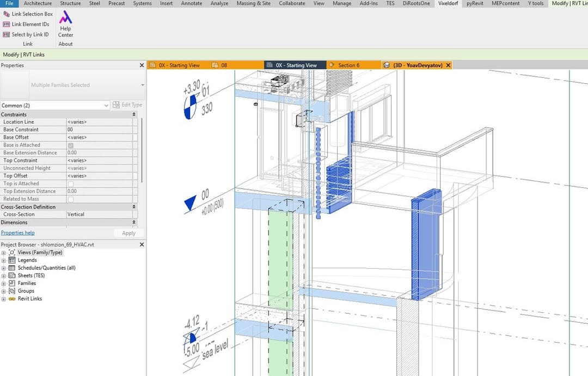Collapse the Dimensions section
The width and height of the screenshot is (588, 376).
click(x=134, y=222)
